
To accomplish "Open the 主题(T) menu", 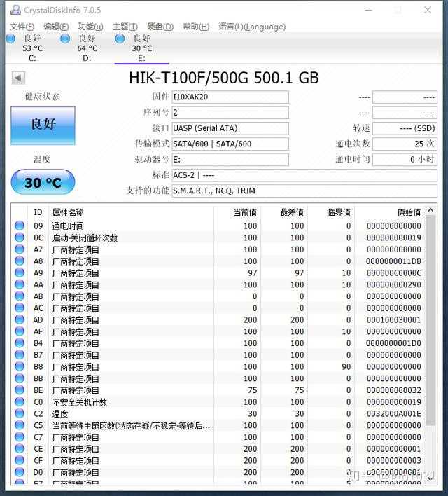I will pyautogui.click(x=125, y=27).
